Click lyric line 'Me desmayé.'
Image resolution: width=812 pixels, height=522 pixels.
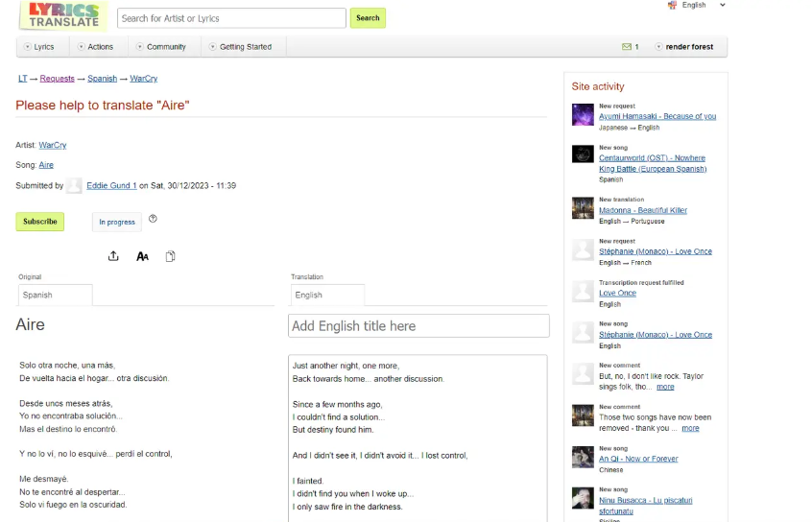point(43,479)
